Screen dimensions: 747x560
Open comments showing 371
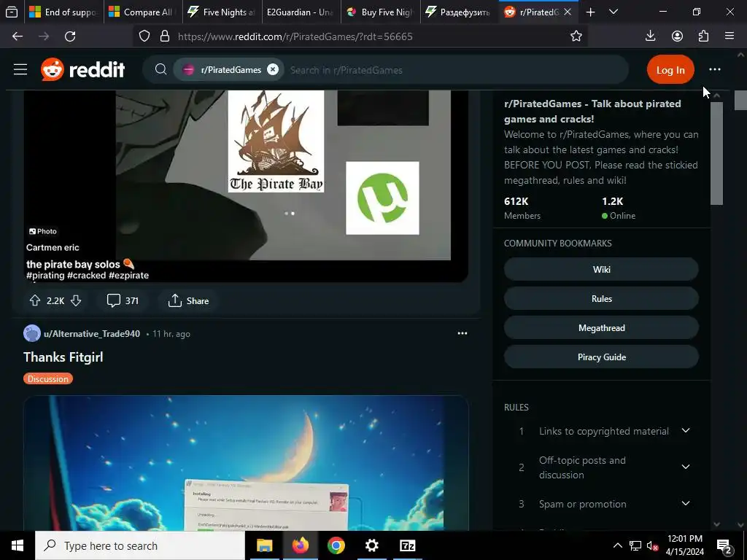123,300
